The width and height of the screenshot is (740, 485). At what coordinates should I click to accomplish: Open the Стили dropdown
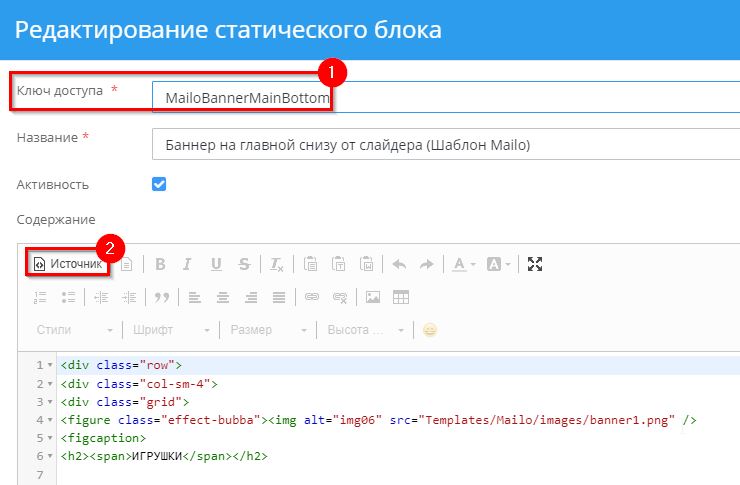click(75, 330)
